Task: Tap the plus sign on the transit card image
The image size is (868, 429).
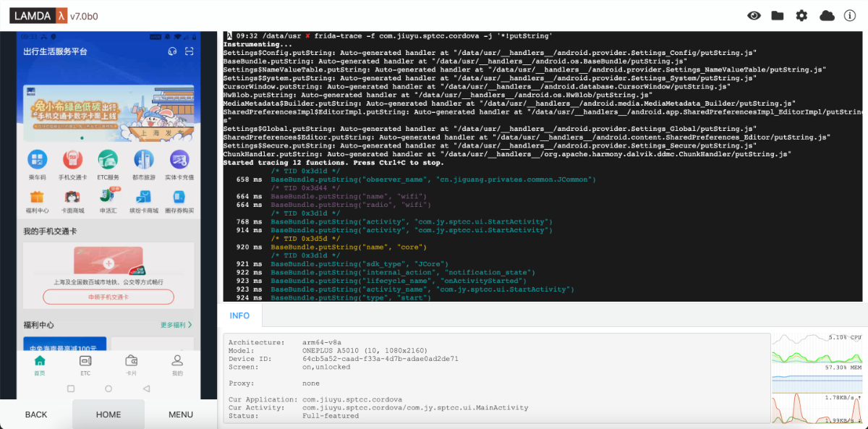Action: tap(109, 263)
